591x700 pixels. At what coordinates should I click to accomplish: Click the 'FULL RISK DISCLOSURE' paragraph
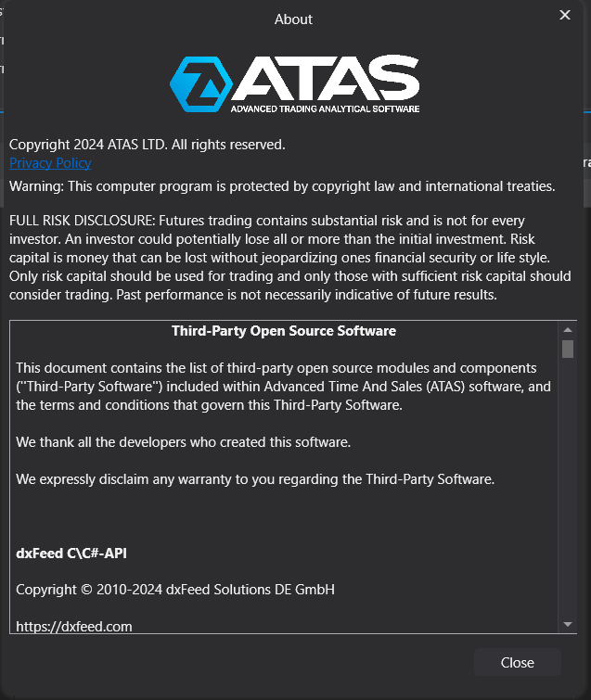coord(289,258)
